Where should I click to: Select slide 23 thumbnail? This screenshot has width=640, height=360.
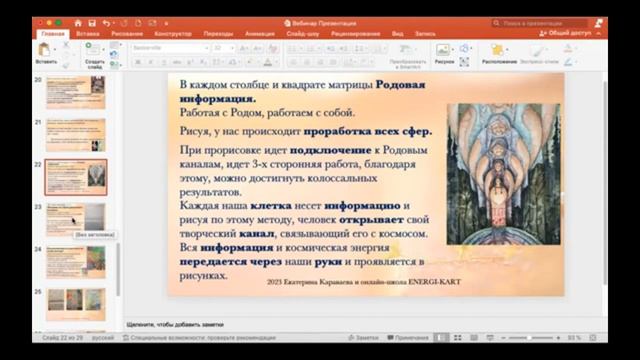[76, 220]
